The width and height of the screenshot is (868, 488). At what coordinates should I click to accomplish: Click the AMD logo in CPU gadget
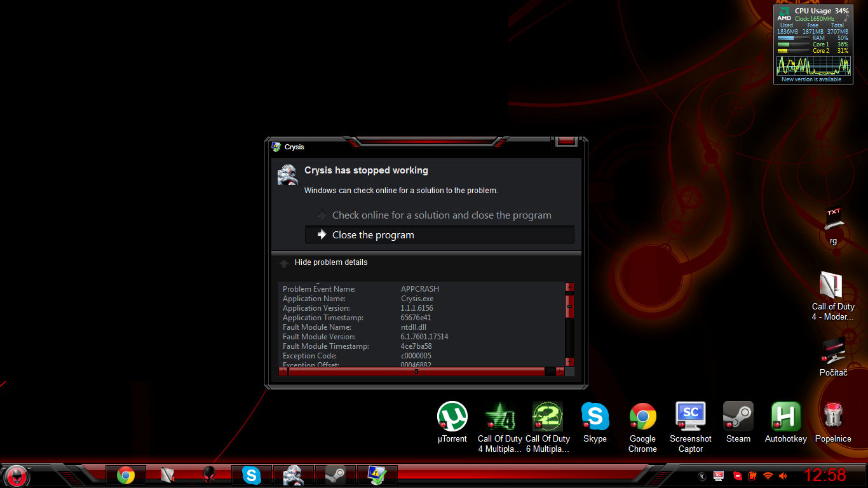(784, 14)
